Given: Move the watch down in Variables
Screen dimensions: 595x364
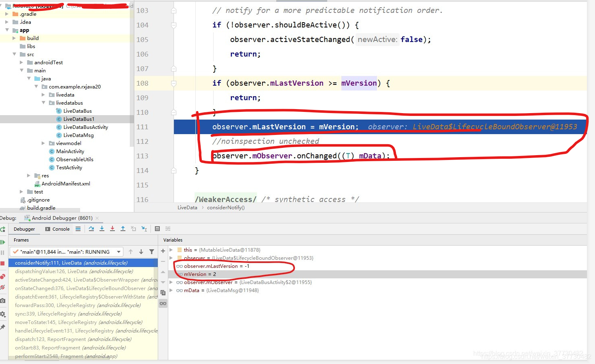Looking at the screenshot, I should [163, 282].
